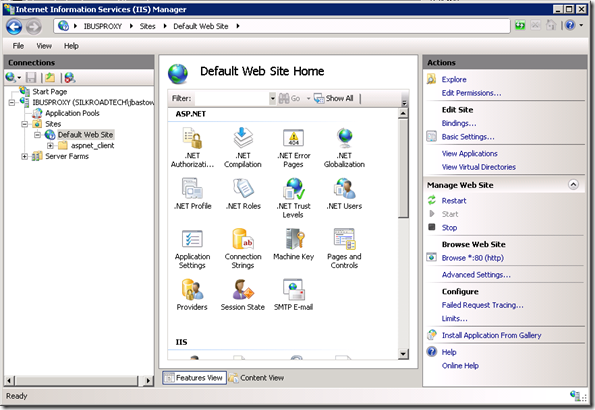Collapse the Sites tree node

click(25, 124)
